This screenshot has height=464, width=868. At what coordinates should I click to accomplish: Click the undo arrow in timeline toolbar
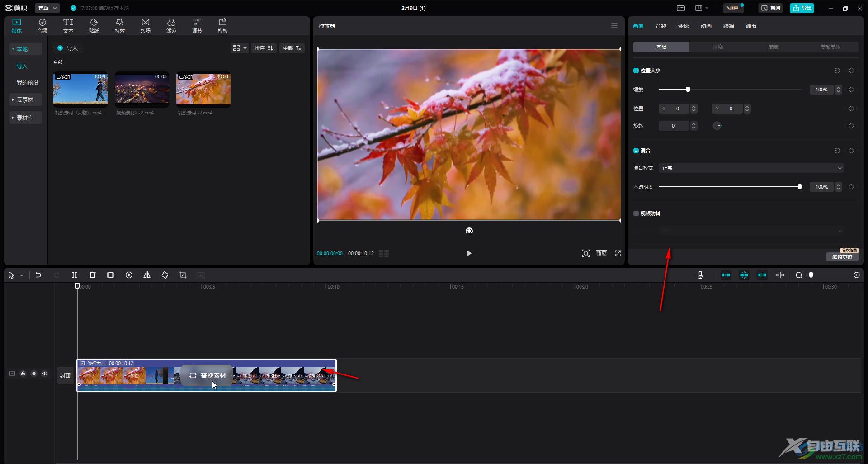point(38,275)
